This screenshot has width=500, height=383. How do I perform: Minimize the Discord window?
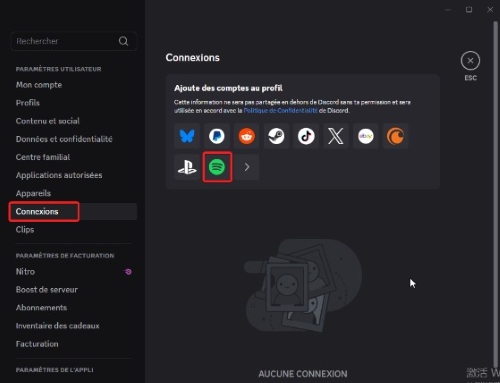pos(448,10)
